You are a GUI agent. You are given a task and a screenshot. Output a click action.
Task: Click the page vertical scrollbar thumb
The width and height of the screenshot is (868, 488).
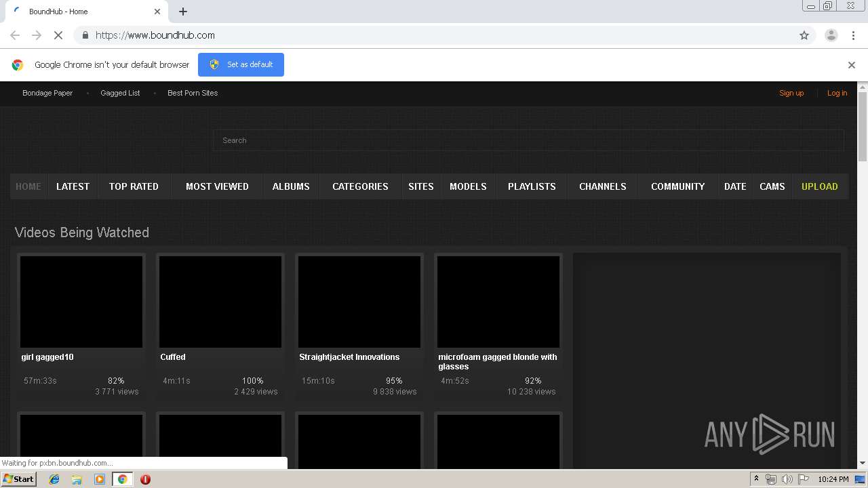(x=863, y=126)
